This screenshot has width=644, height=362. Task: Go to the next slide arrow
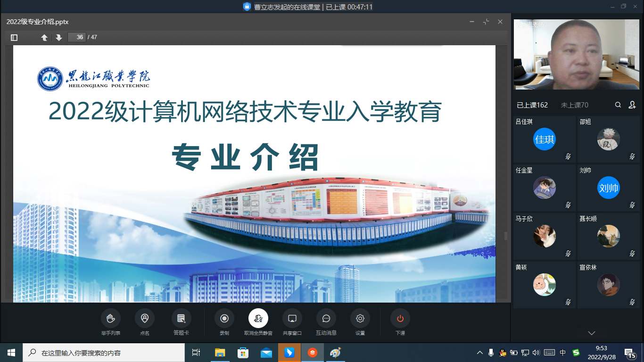58,37
